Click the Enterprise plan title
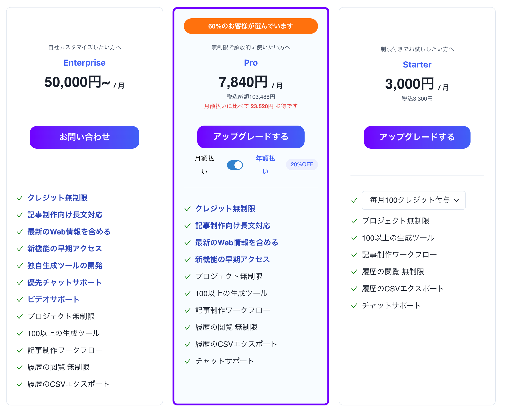The image size is (507, 420). tap(84, 63)
